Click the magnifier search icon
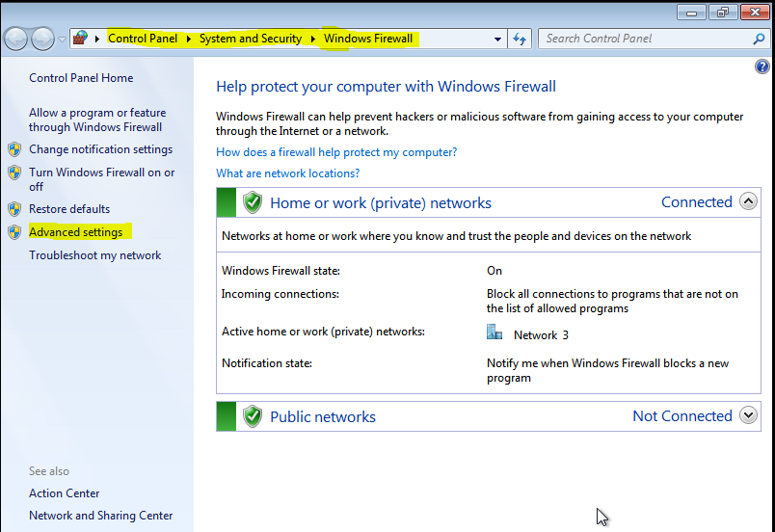 point(760,39)
